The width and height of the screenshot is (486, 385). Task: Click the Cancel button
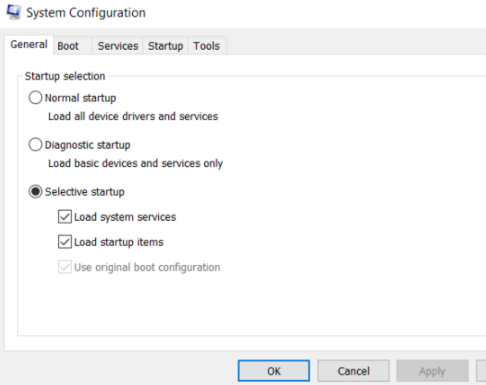point(353,371)
